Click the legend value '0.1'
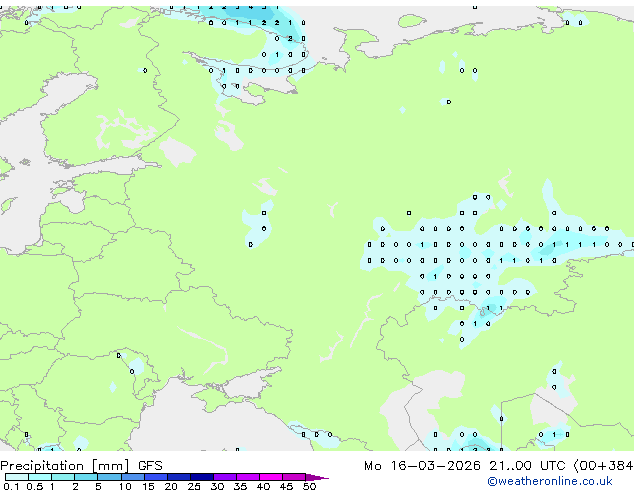The height and width of the screenshot is (490, 634). (x=11, y=486)
